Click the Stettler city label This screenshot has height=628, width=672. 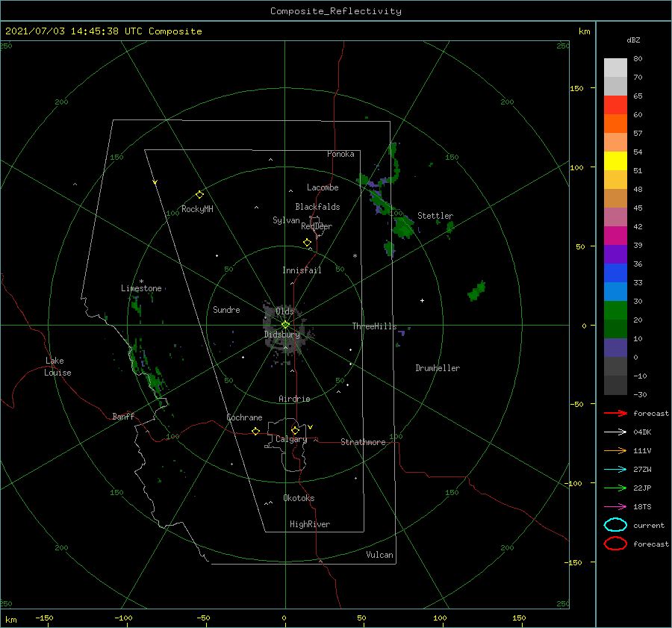click(435, 216)
